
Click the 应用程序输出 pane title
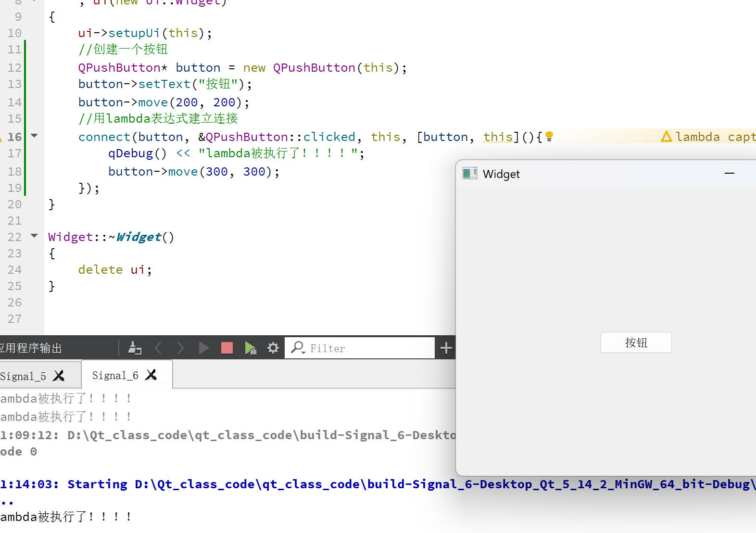31,348
